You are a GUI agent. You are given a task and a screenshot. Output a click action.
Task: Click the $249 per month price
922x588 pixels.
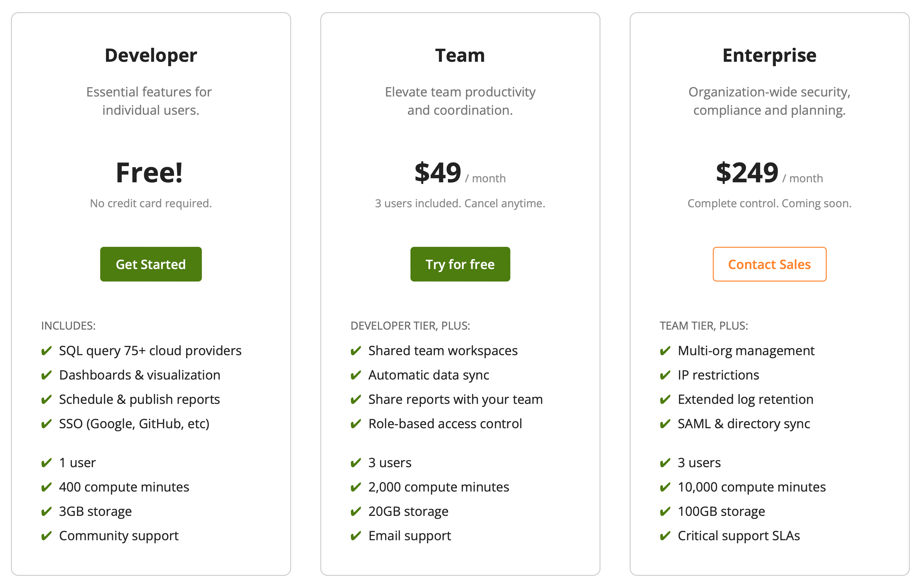coord(770,173)
